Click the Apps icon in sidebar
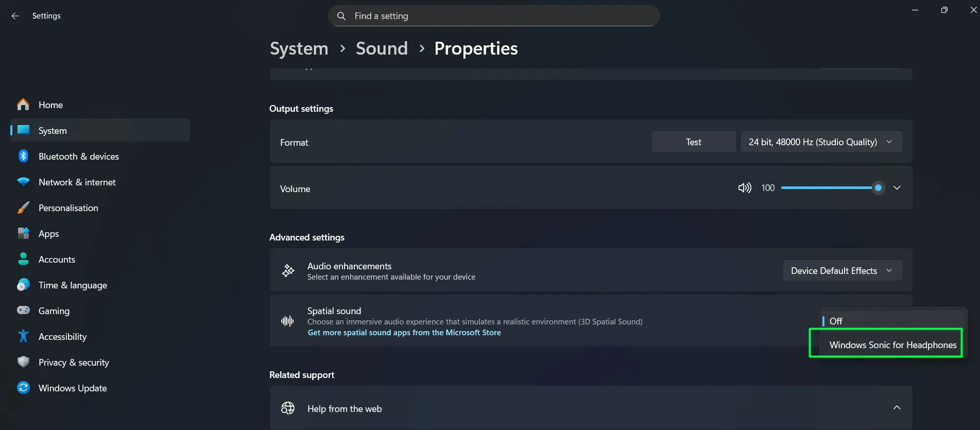The image size is (980, 430). (x=23, y=233)
